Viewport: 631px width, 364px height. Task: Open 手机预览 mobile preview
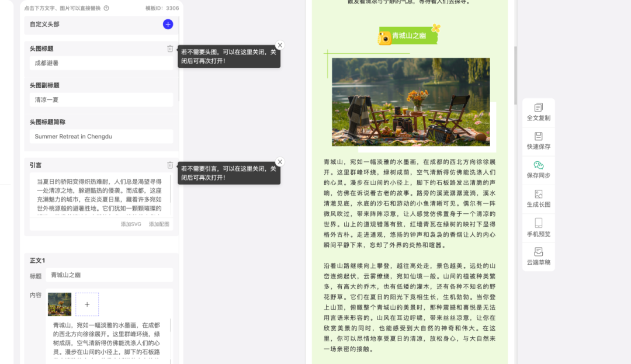(539, 228)
